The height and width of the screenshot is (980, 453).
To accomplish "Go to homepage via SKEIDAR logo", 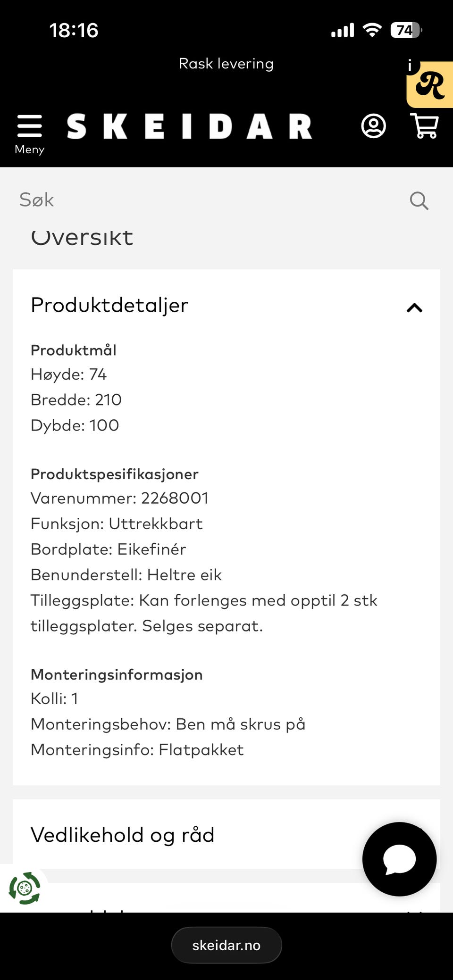I will (x=189, y=126).
